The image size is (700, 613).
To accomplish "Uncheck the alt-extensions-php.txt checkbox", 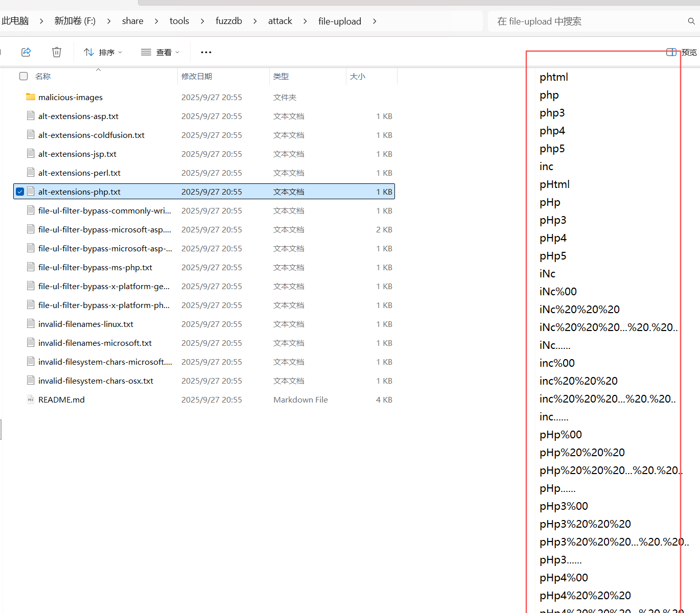I will (x=20, y=192).
